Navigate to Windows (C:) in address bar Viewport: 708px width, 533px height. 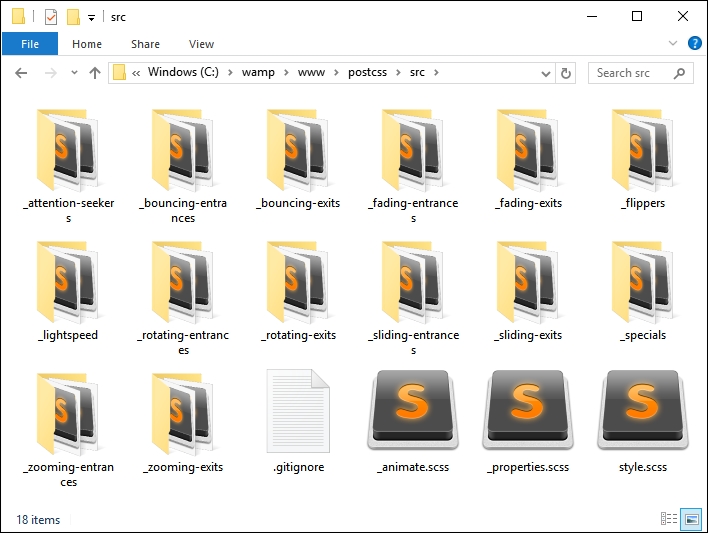pyautogui.click(x=183, y=72)
